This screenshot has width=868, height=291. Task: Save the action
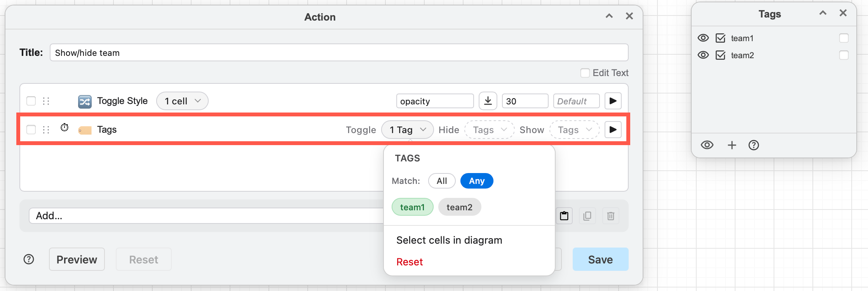[x=600, y=259]
